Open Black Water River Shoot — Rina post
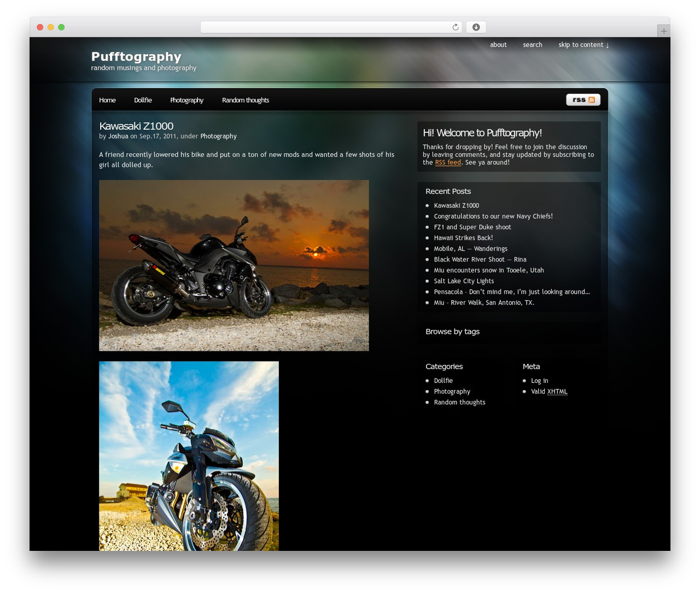Screen dimensions: 700x593 (x=480, y=259)
